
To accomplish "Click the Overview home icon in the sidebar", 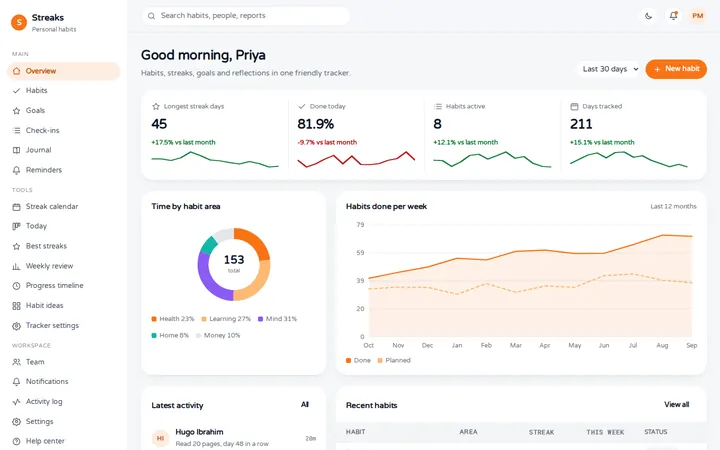I will click(x=17, y=71).
